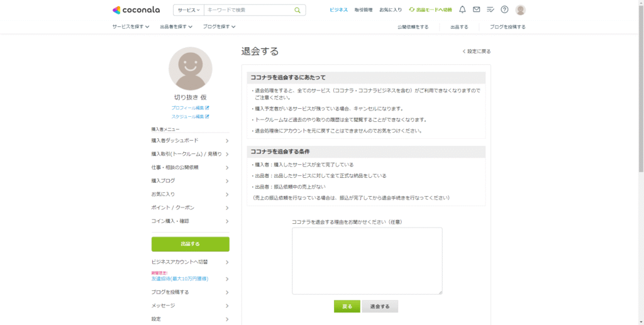Click the coconala logo
Screen dimensions: 644x325
136,10
